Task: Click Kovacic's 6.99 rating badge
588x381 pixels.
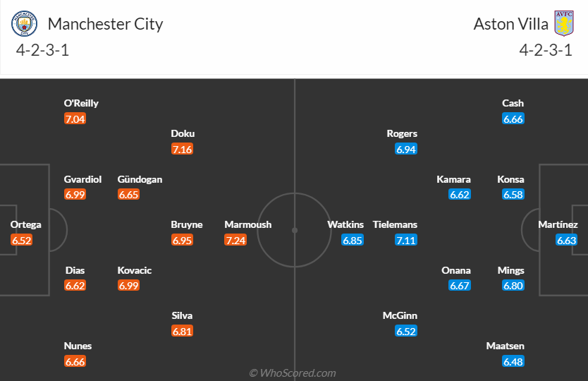Action: point(128,286)
